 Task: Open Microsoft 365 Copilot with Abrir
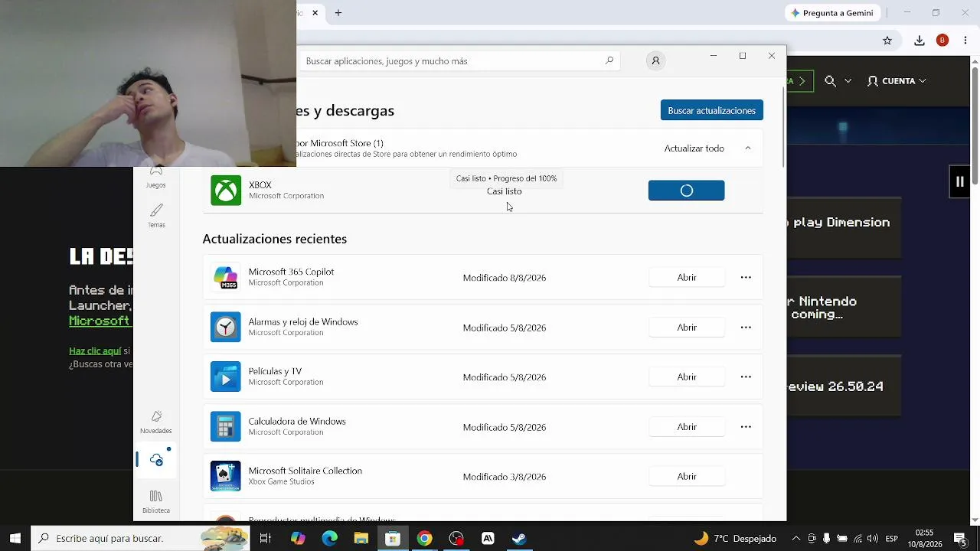tap(687, 277)
